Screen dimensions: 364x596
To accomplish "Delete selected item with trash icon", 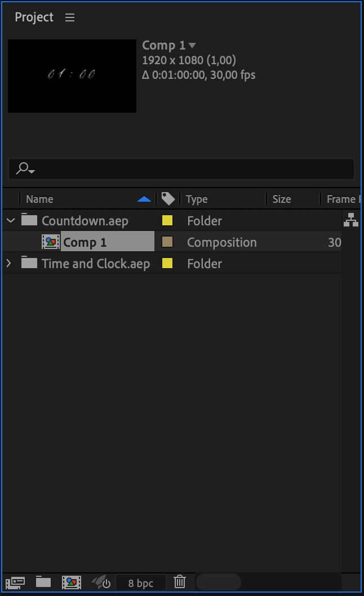I will 180,582.
